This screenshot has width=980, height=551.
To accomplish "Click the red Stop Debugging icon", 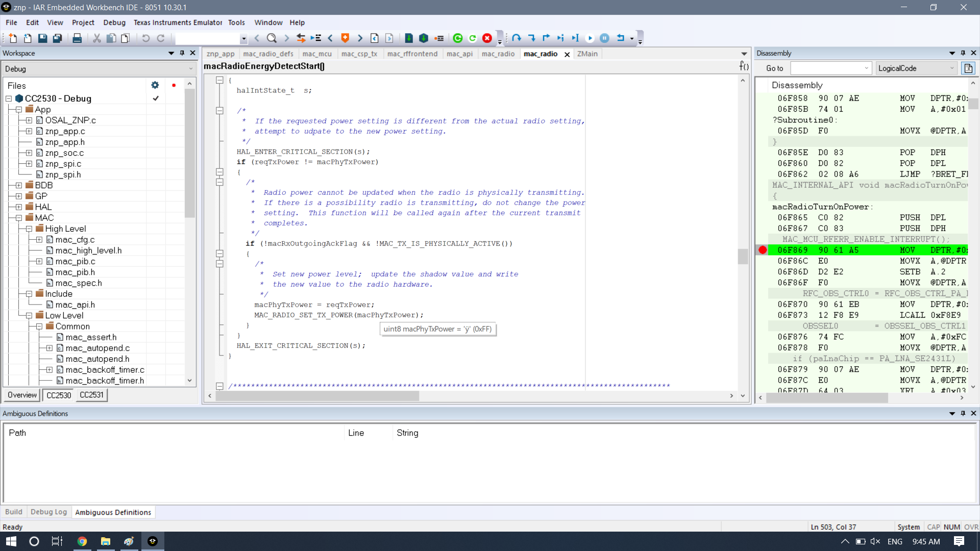I will click(x=487, y=38).
